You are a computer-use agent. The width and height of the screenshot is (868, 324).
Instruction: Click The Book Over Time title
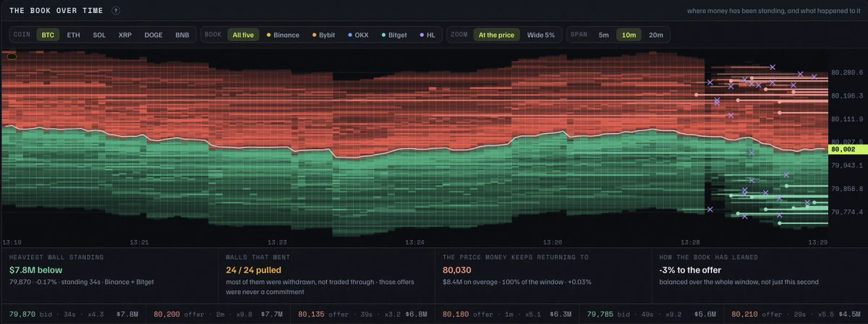pos(57,11)
